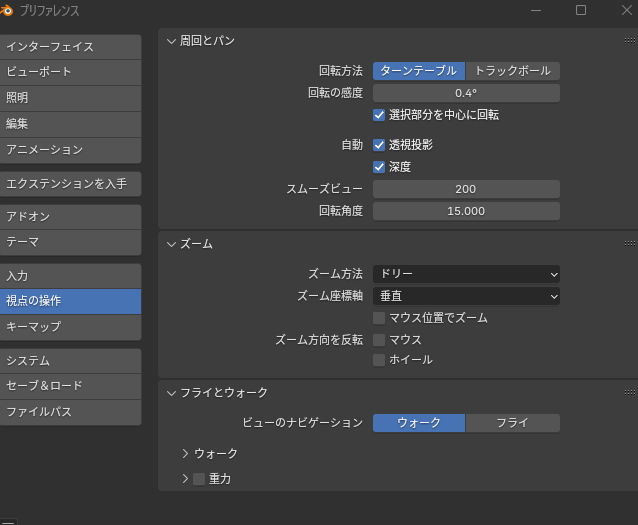Click the Blender logo in the title bar
This screenshot has width=638, height=525.
pyautogui.click(x=9, y=10)
